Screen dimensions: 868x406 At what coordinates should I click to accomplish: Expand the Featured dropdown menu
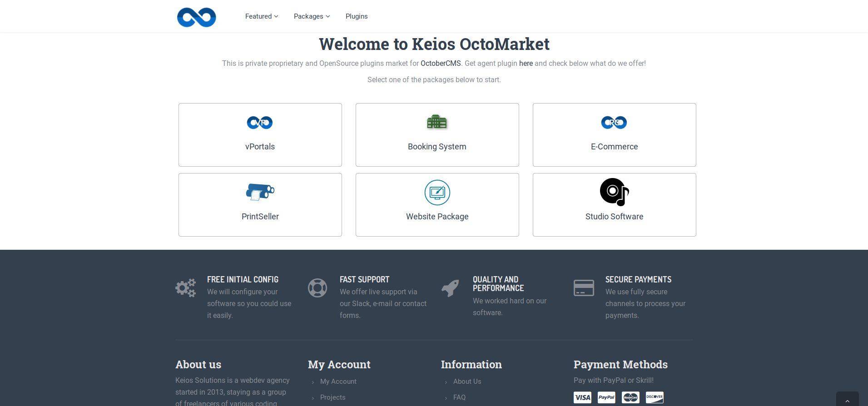262,16
